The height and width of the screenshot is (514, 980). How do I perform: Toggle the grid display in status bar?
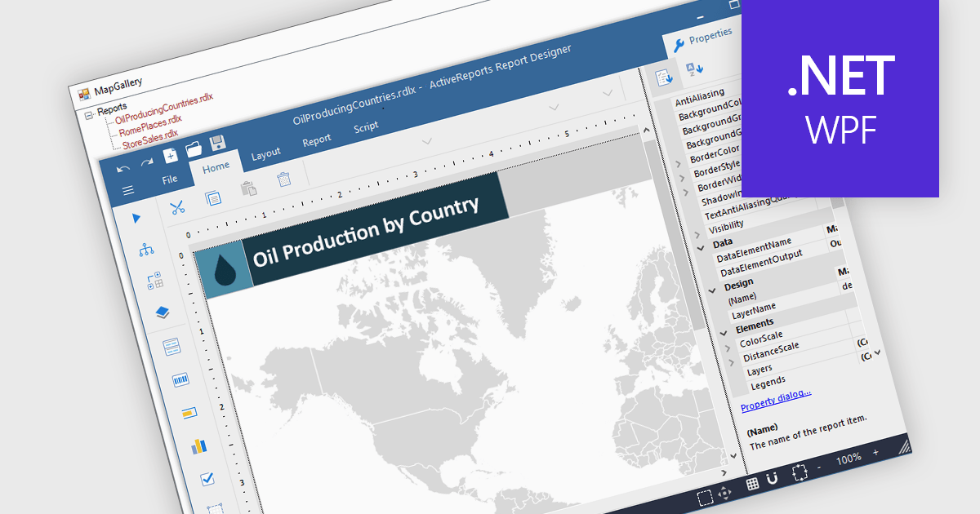(752, 483)
